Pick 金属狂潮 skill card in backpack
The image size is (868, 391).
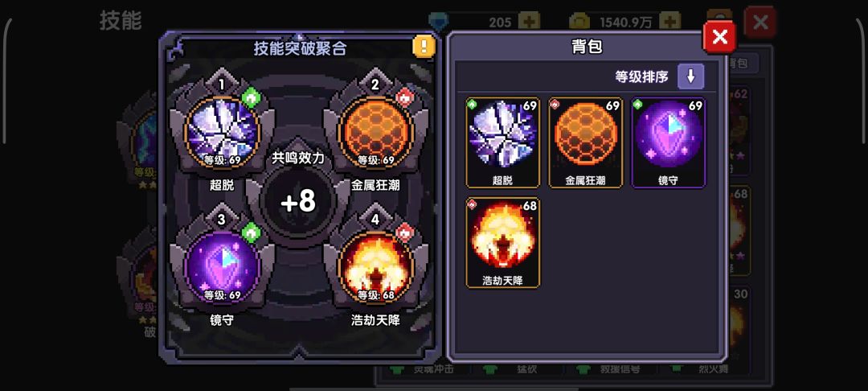(586, 143)
